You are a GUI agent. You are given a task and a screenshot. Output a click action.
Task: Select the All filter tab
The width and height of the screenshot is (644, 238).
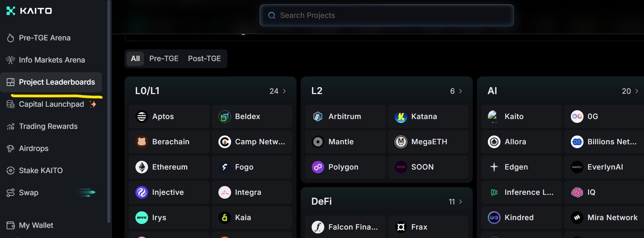pyautogui.click(x=135, y=59)
